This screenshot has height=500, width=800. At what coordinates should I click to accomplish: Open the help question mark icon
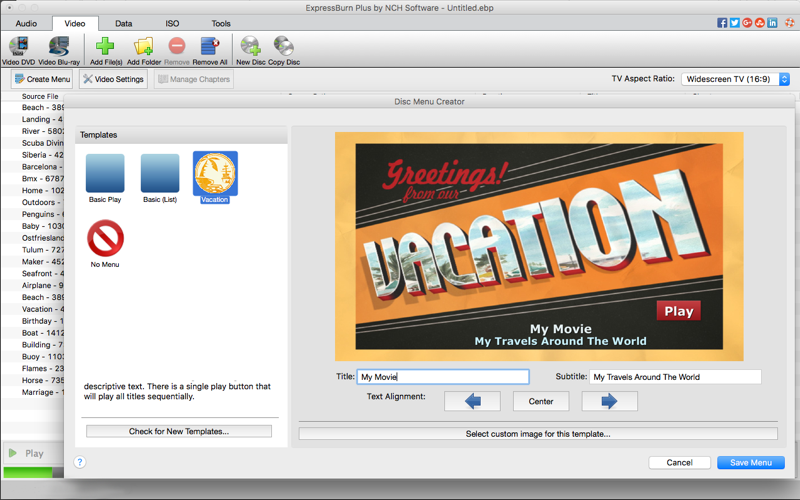(80, 462)
